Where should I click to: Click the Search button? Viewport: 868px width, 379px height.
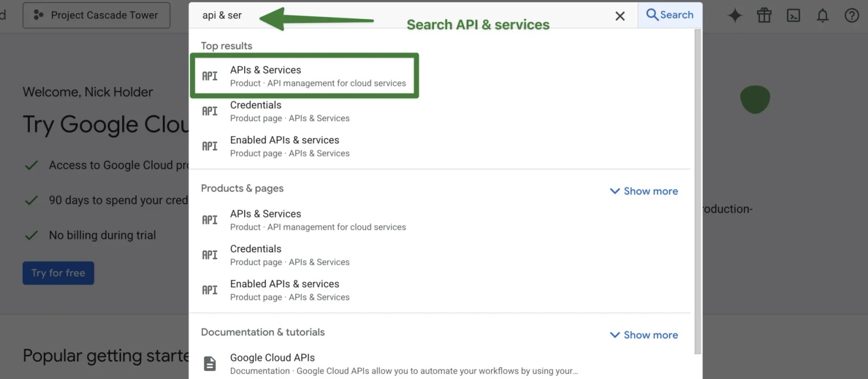tap(670, 15)
